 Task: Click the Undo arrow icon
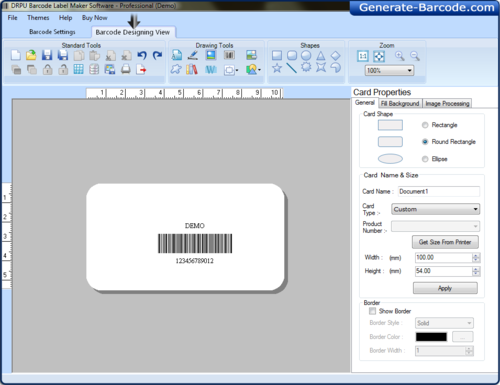click(142, 55)
